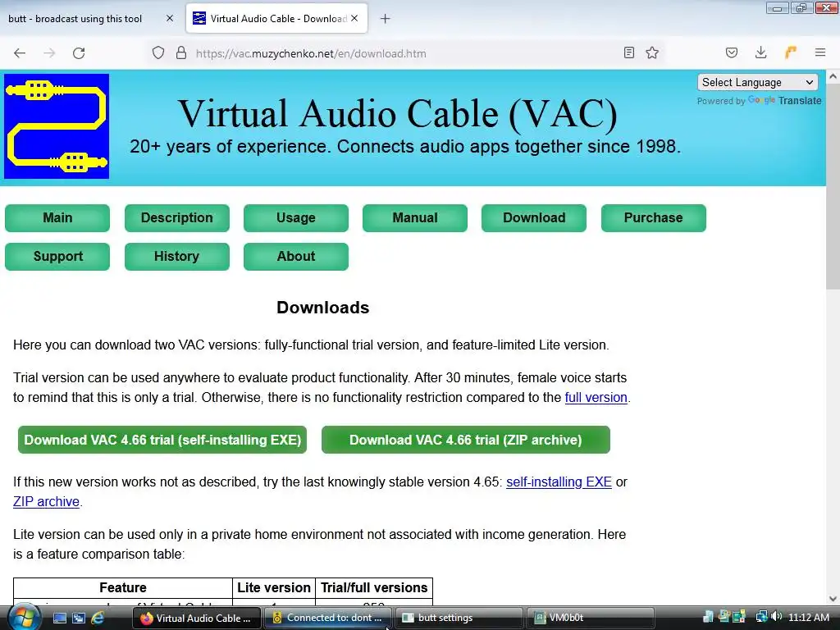Open the Firefox hamburger menu
The height and width of the screenshot is (630, 840).
(820, 52)
